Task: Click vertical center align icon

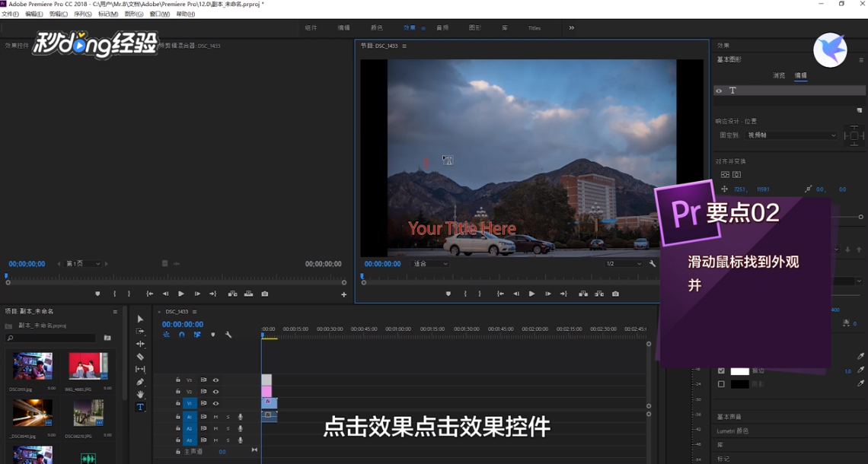Action: click(x=725, y=175)
